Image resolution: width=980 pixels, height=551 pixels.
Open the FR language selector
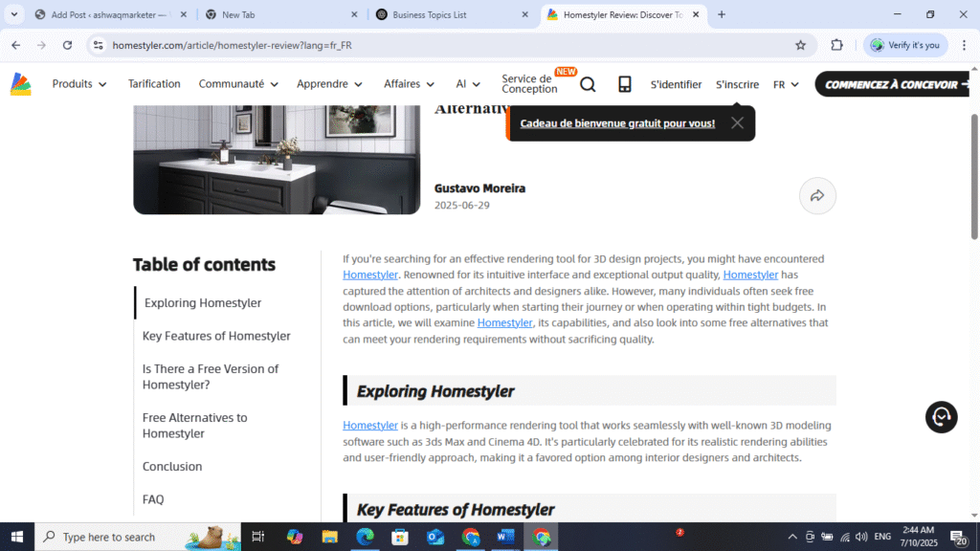(785, 84)
